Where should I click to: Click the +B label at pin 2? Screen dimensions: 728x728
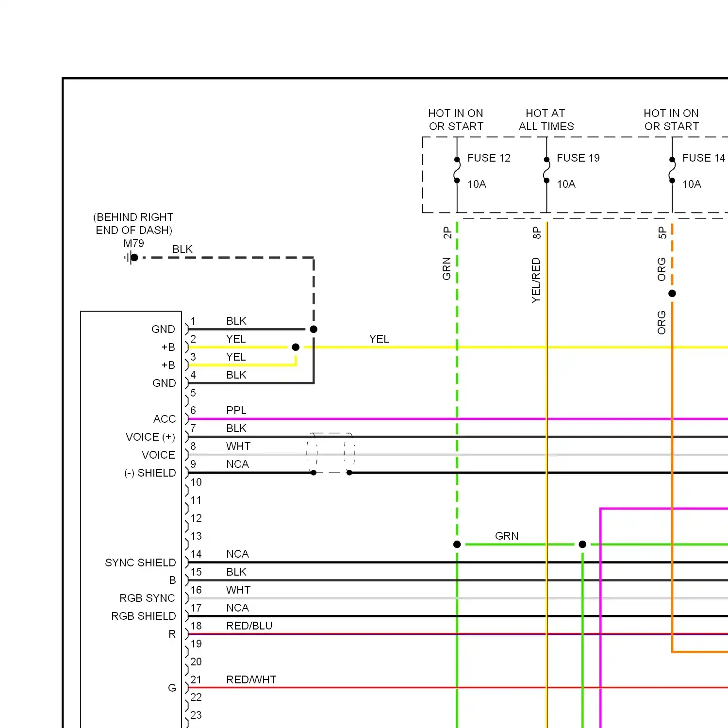(168, 347)
